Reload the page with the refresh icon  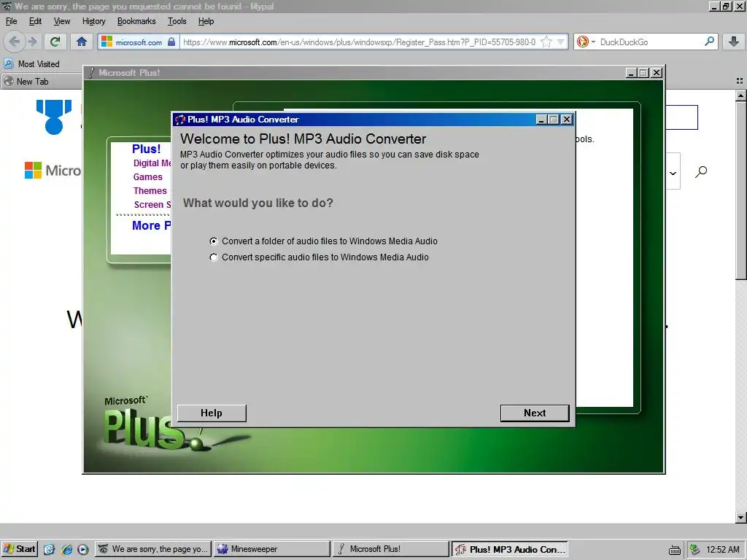55,42
